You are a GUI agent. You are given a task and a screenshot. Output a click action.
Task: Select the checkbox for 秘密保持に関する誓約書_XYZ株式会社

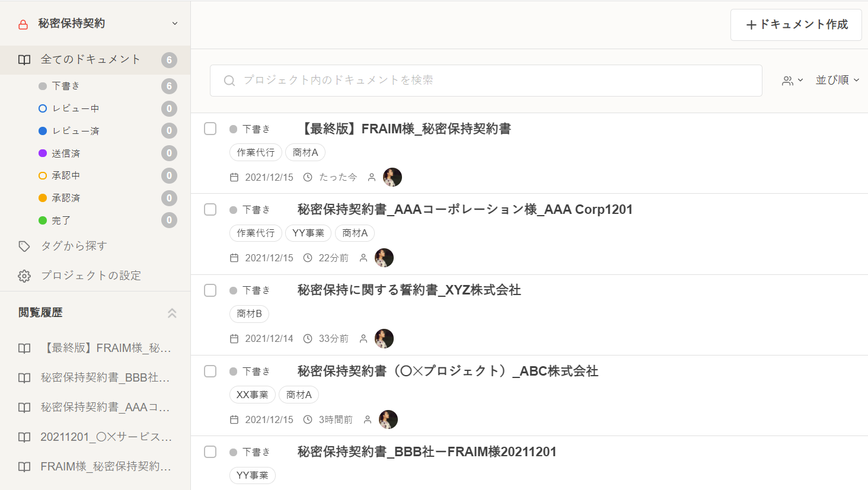point(210,290)
